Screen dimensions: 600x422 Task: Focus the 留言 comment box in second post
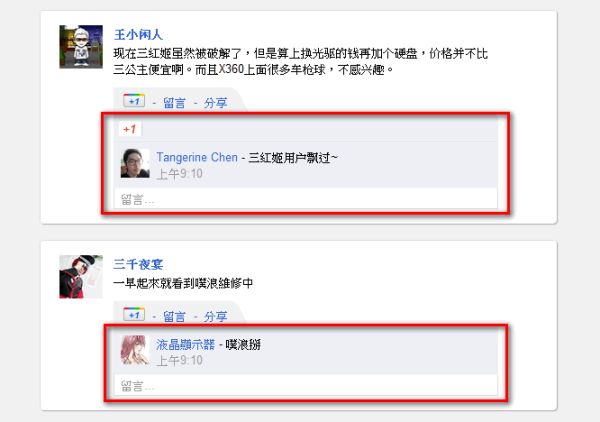tap(305, 386)
